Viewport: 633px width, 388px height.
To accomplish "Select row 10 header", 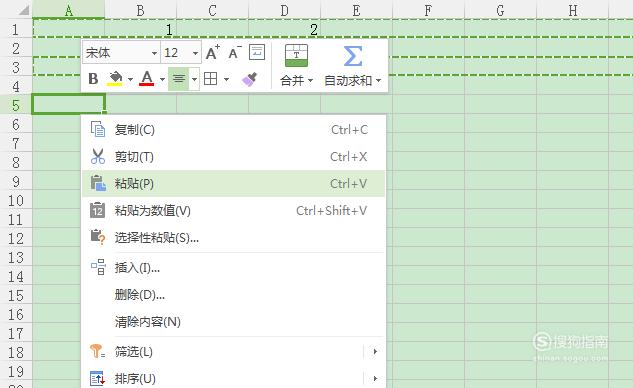I will (16, 200).
